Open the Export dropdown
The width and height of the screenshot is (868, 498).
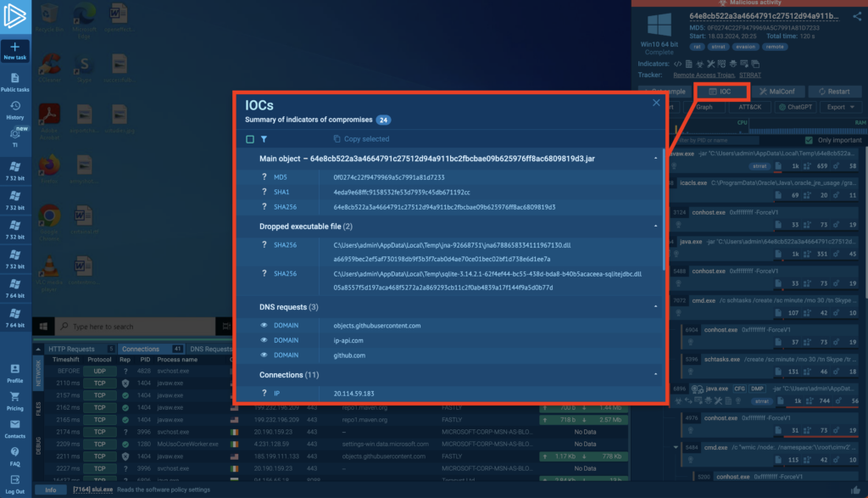[x=840, y=107]
